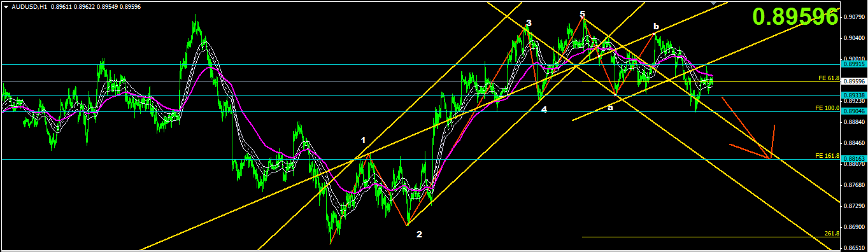Select corrective wave label b
The height and width of the screenshot is (252, 868).
coord(656,26)
